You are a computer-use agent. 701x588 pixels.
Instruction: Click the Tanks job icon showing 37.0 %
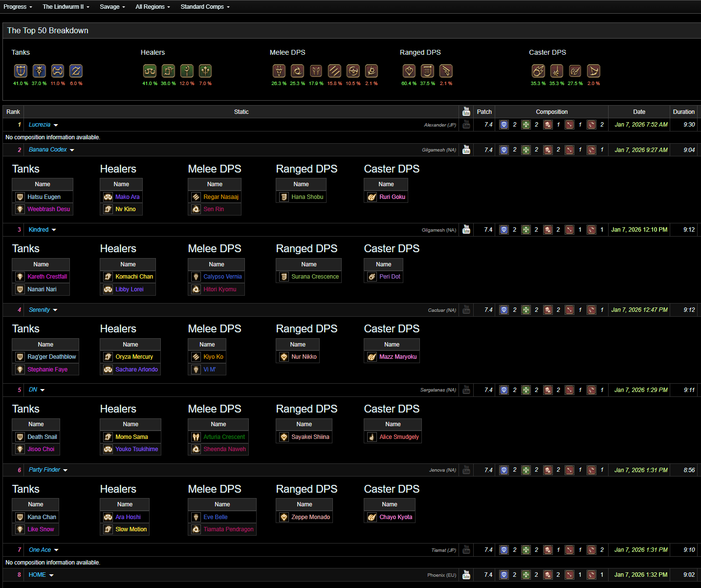click(x=39, y=71)
